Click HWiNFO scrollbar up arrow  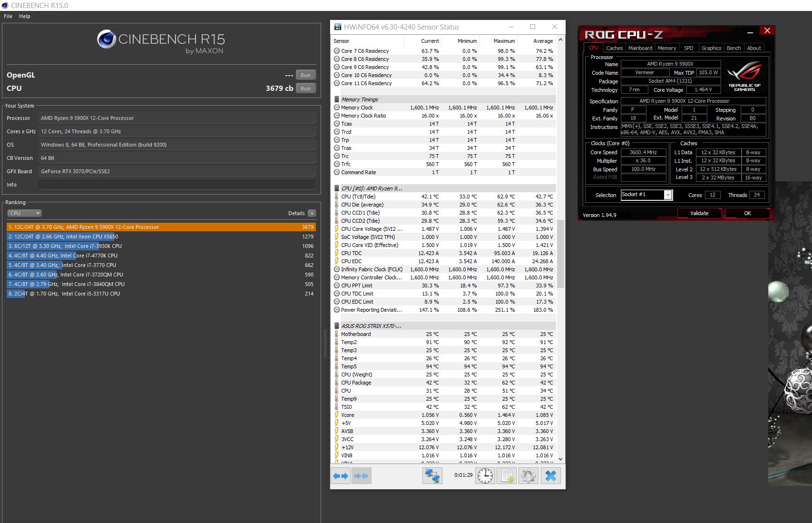[x=560, y=40]
